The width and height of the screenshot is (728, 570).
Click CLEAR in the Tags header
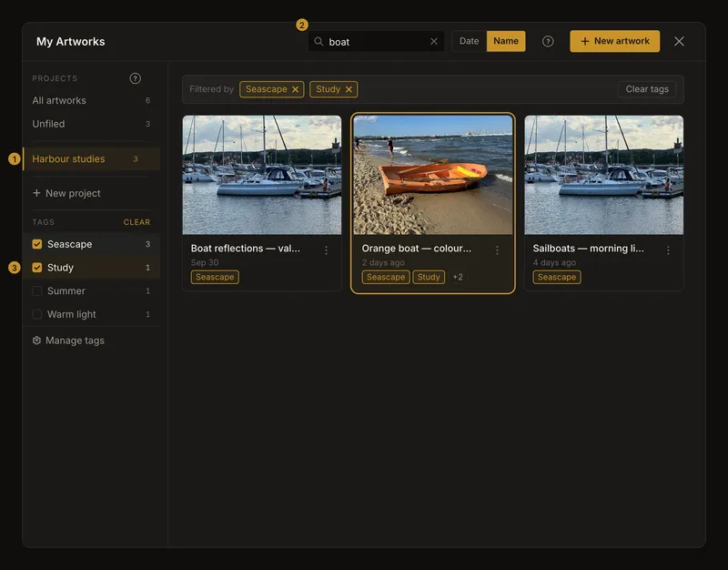pyautogui.click(x=136, y=222)
